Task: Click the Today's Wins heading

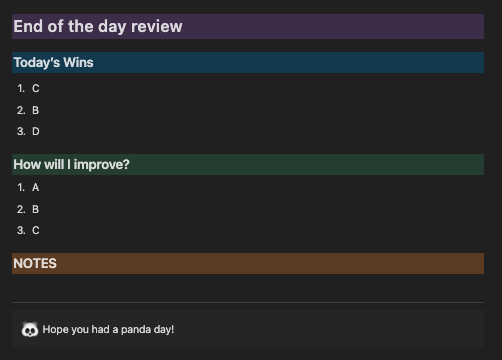Action: pos(53,62)
